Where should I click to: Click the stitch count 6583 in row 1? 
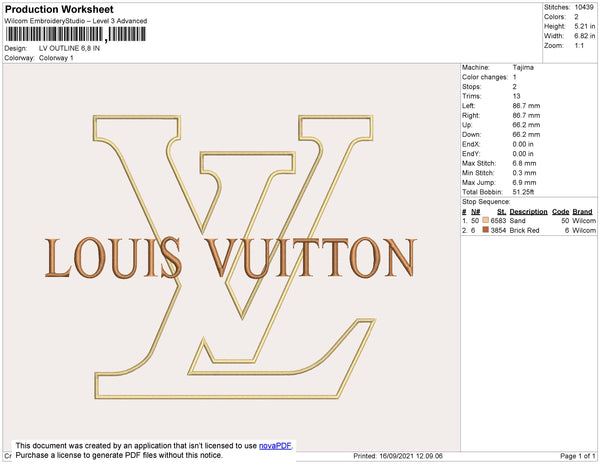coord(498,221)
